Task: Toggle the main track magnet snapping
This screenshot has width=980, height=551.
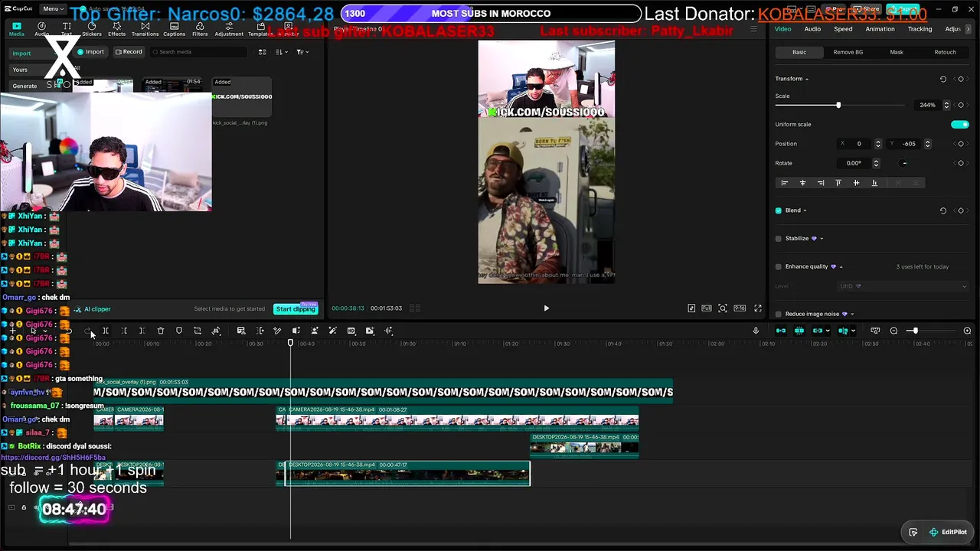Action: (781, 331)
